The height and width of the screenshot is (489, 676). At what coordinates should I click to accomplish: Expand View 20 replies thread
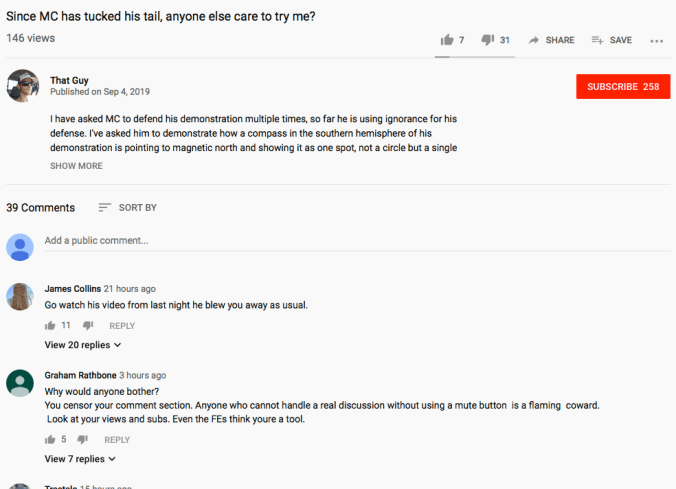tap(83, 345)
